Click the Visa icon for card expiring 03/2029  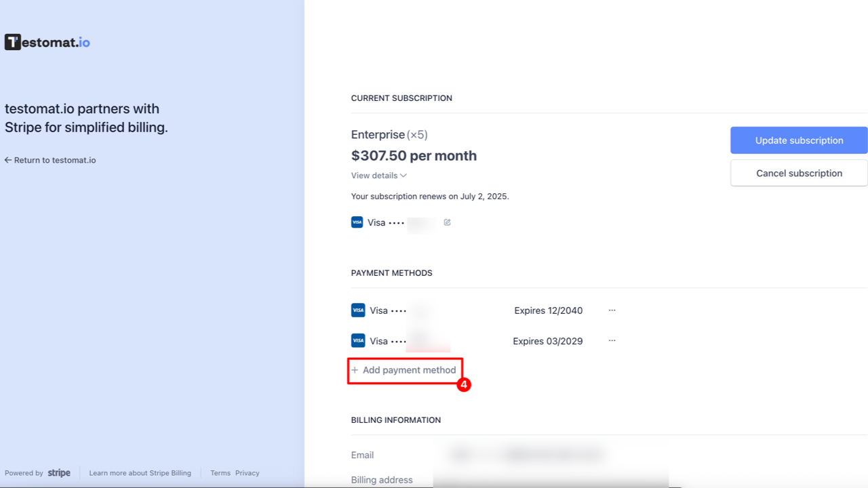pyautogui.click(x=357, y=340)
